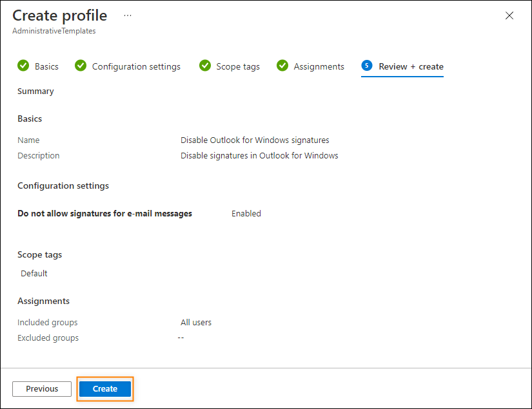
Task: Click the 'Configuration settings' section heading in summary
Action: (63, 186)
